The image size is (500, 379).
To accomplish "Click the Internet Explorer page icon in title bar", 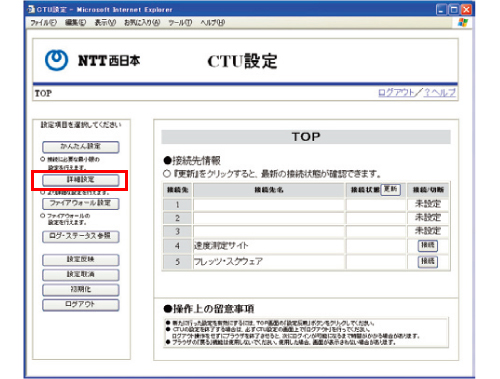I will click(x=31, y=9).
